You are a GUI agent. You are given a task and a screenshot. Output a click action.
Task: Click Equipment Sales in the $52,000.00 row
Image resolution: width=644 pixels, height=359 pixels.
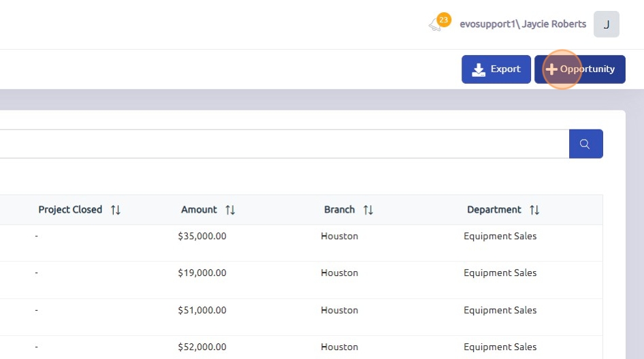[500, 347]
